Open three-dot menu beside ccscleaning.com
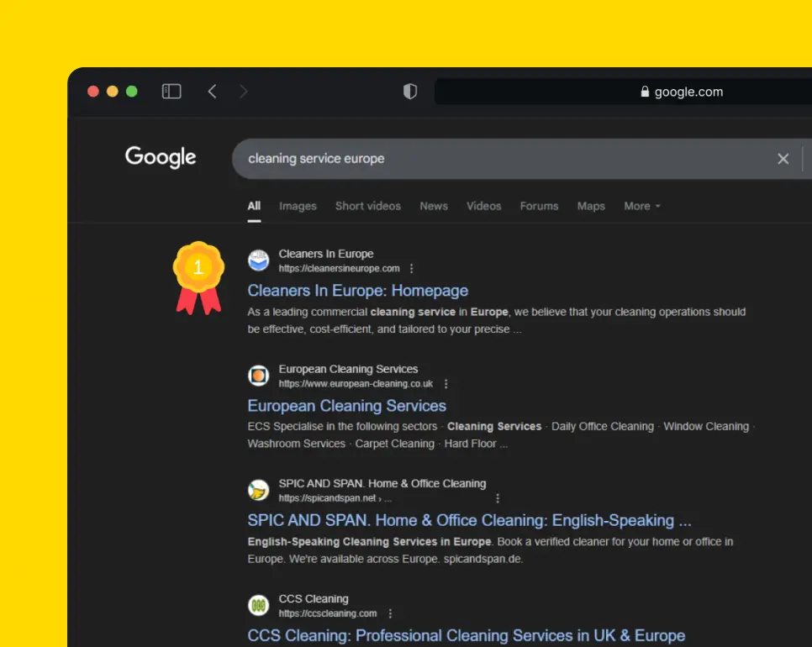 coord(389,613)
